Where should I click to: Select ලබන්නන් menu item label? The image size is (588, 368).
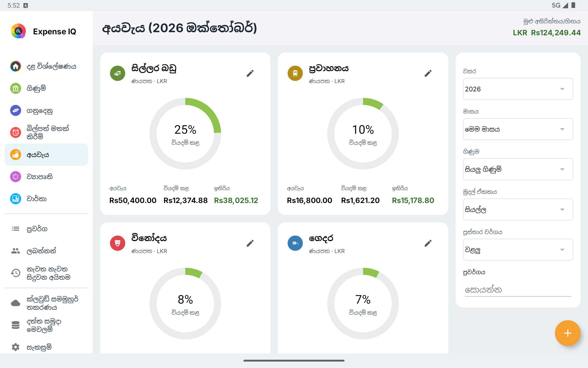41,251
